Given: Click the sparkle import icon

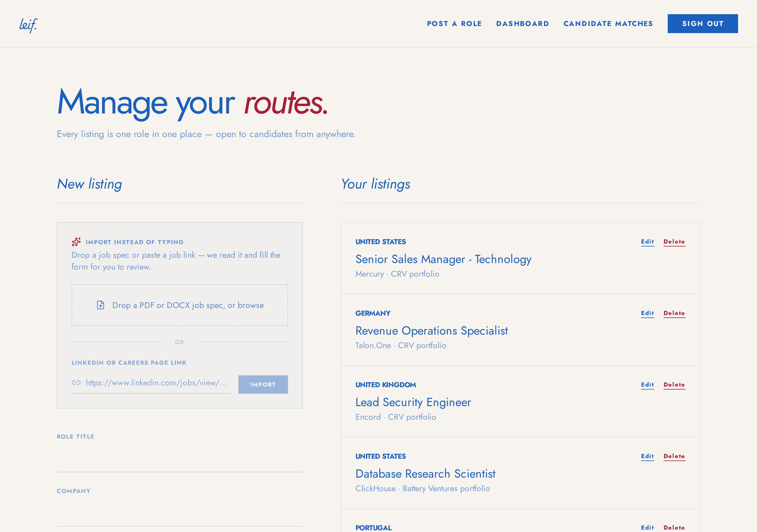Looking at the screenshot, I should (x=76, y=241).
